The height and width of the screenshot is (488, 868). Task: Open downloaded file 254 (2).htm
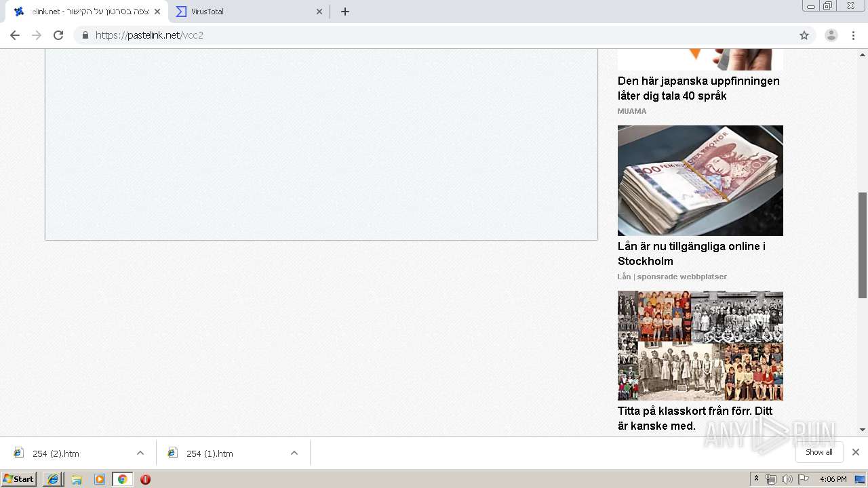coord(56,453)
